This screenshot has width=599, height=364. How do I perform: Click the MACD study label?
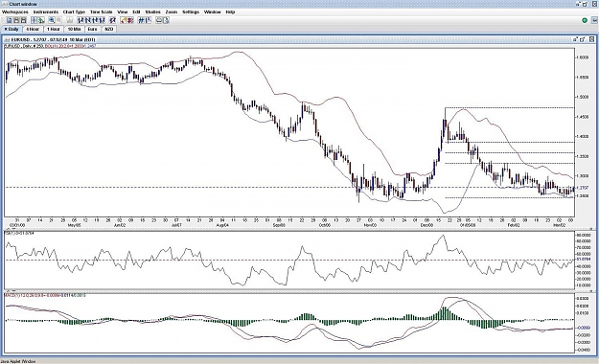tap(45, 295)
